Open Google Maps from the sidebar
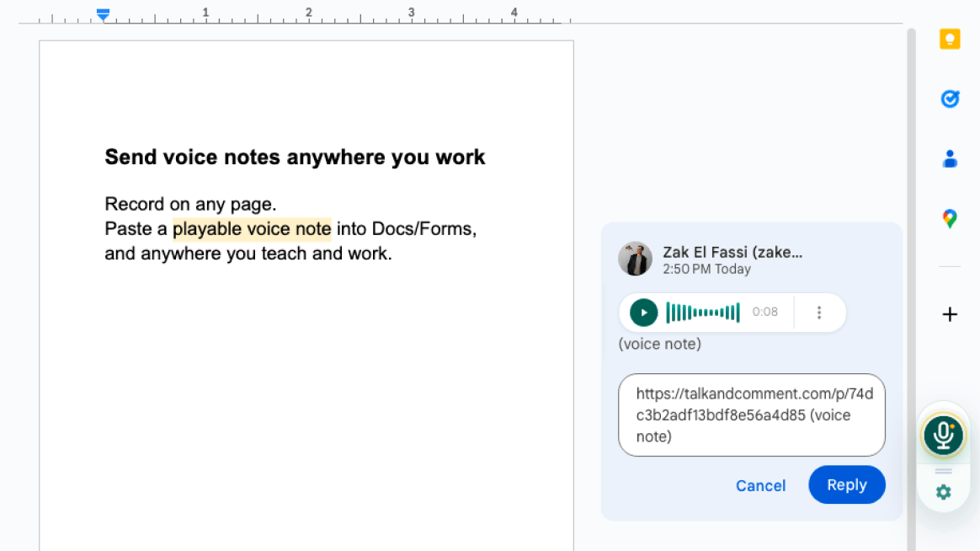Screen dimensions: 980x551 (x=949, y=218)
